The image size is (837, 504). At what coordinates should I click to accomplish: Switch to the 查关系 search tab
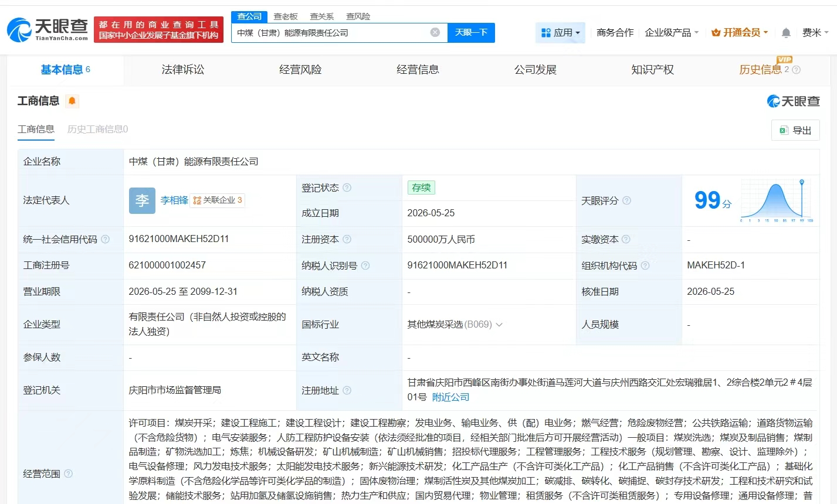click(x=322, y=16)
